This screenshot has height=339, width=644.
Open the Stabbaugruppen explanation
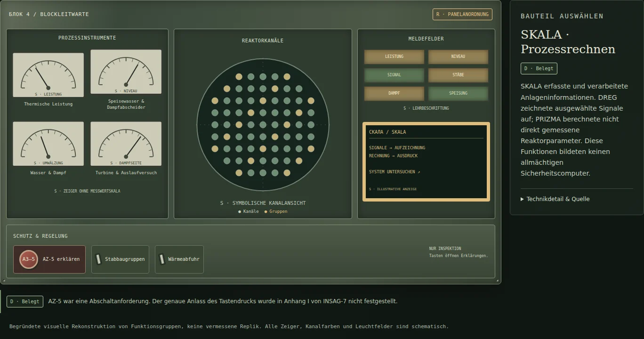pos(120,259)
